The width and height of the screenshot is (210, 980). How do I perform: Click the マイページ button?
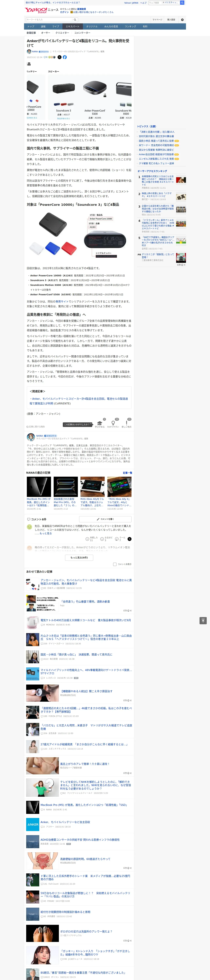click(x=157, y=20)
